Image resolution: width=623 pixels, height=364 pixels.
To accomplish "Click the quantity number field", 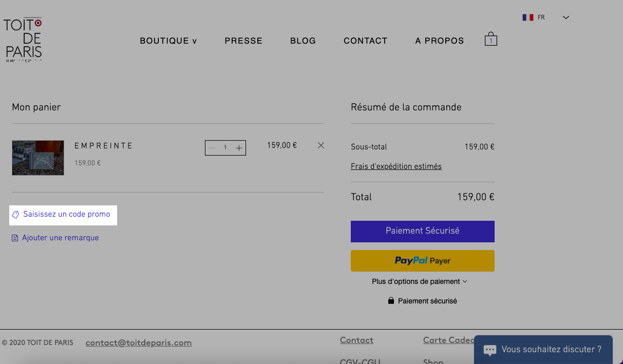I will coord(225,148).
